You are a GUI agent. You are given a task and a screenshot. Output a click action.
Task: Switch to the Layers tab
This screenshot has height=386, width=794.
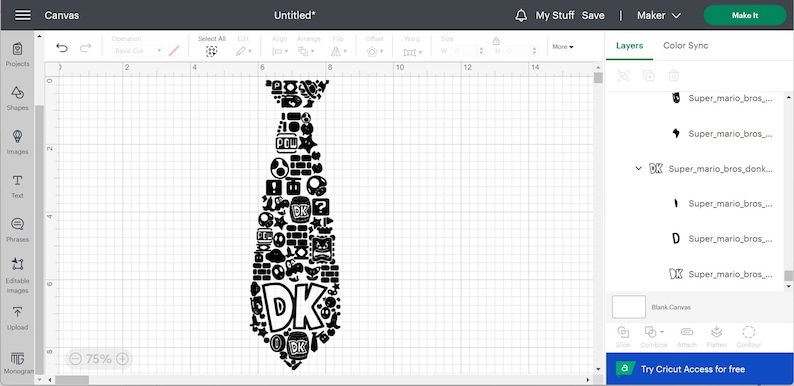(x=629, y=46)
